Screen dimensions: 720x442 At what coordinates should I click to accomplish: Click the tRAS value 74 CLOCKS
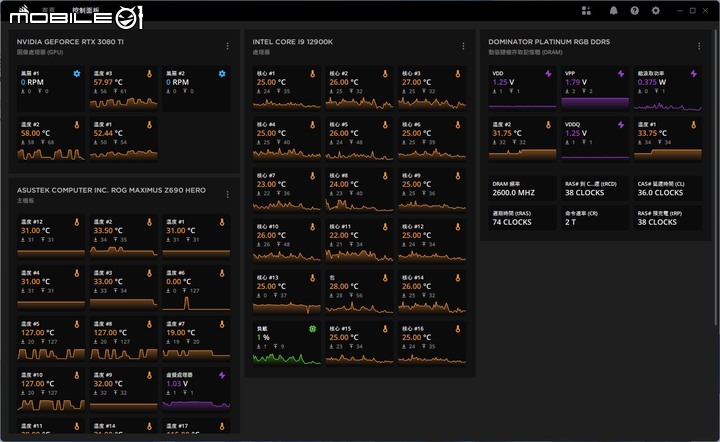pyautogui.click(x=512, y=222)
